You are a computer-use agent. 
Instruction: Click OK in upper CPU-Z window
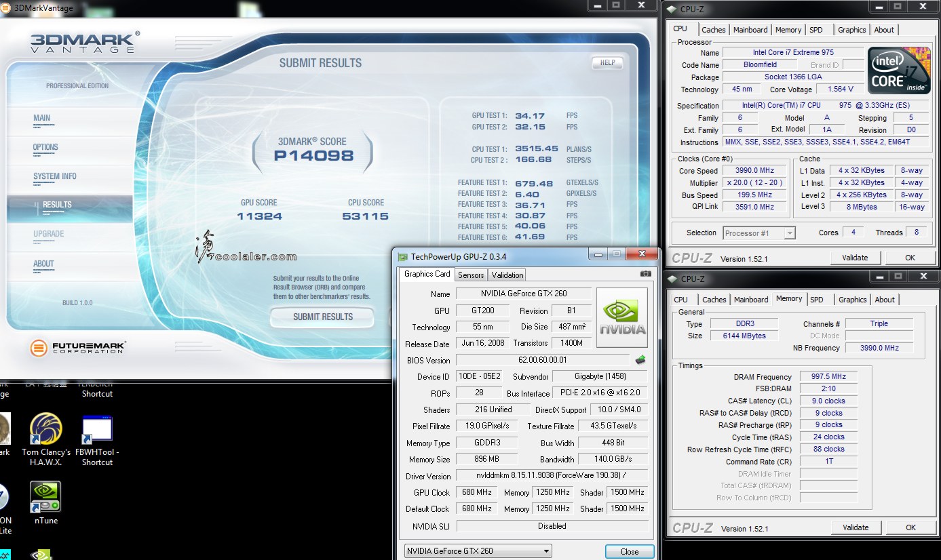tap(910, 258)
